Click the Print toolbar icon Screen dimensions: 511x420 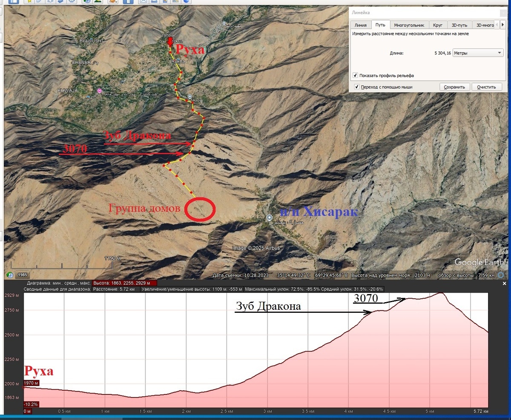point(153,2)
